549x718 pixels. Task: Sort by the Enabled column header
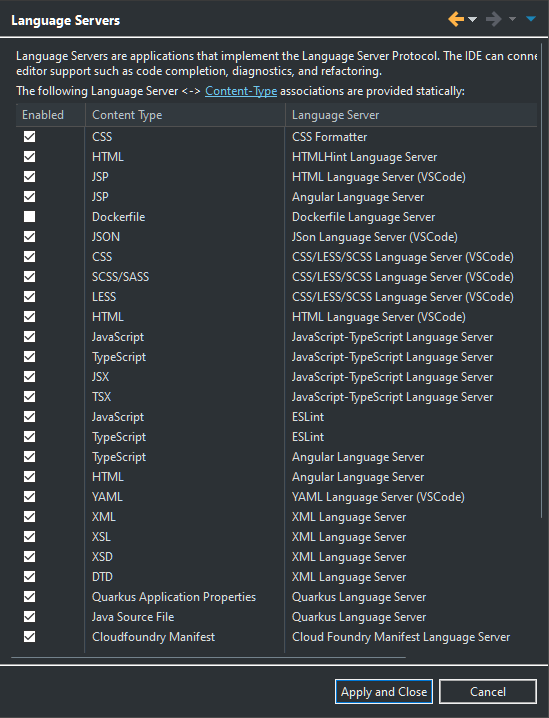[x=50, y=115]
